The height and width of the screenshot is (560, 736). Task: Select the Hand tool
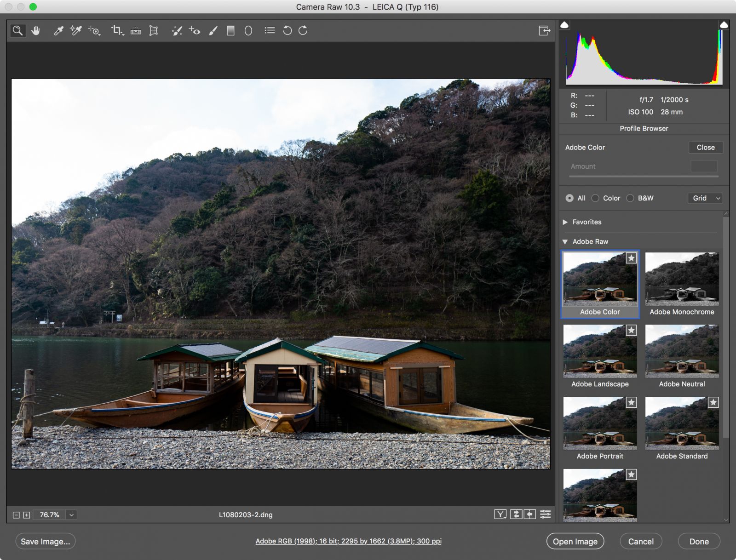pyautogui.click(x=36, y=31)
